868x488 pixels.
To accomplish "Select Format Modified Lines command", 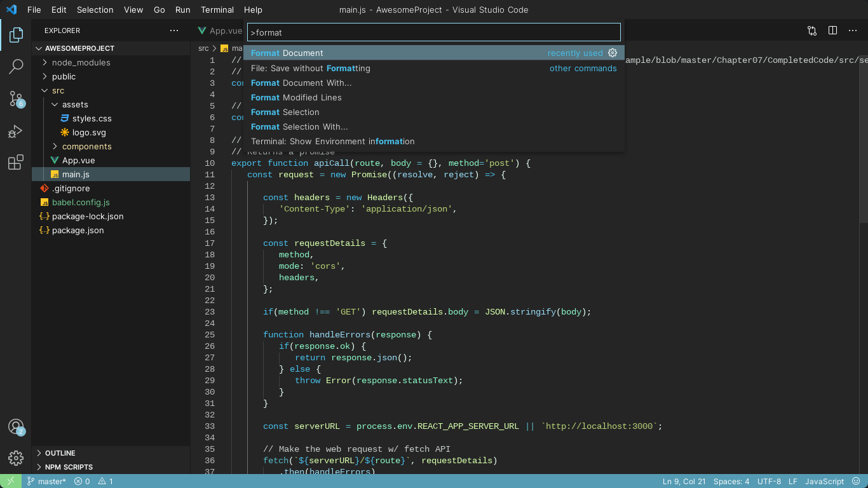I will tap(434, 97).
